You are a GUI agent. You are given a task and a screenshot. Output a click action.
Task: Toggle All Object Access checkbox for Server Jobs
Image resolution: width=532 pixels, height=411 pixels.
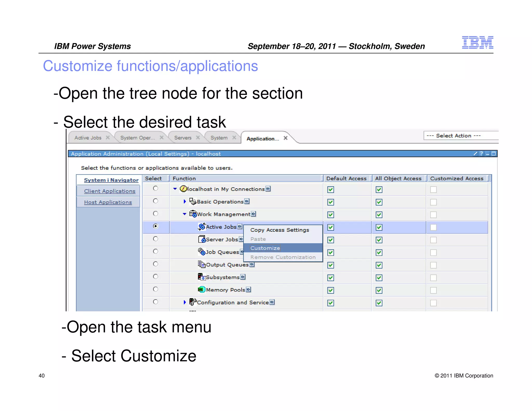point(379,240)
